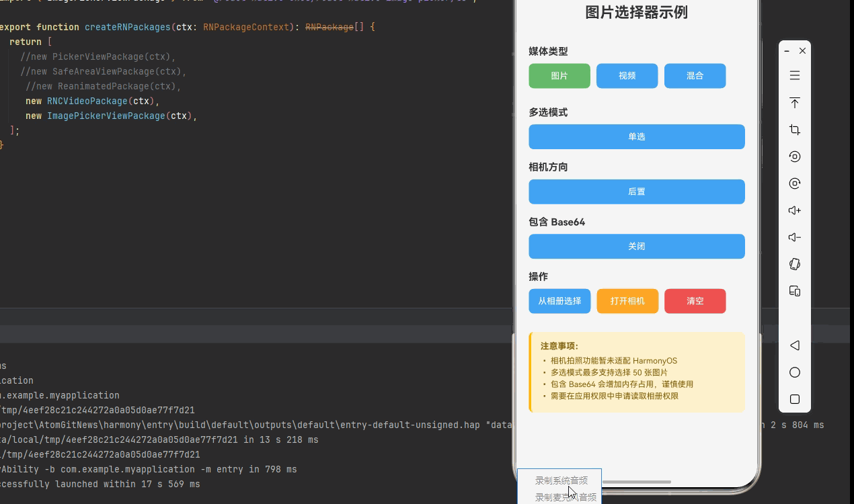Click 'launched within 17 s 569 ms' log line
The height and width of the screenshot is (504, 854).
100,484
